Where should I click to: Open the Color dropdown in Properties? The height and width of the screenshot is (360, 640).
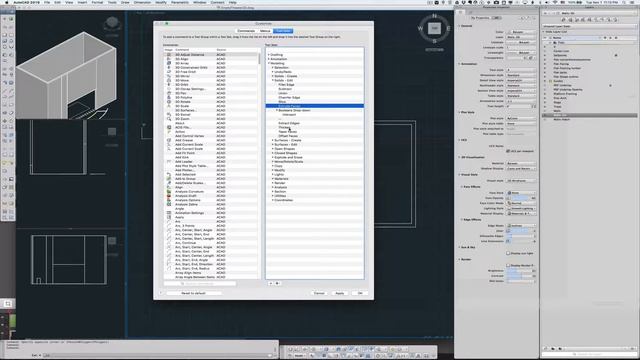click(x=521, y=32)
